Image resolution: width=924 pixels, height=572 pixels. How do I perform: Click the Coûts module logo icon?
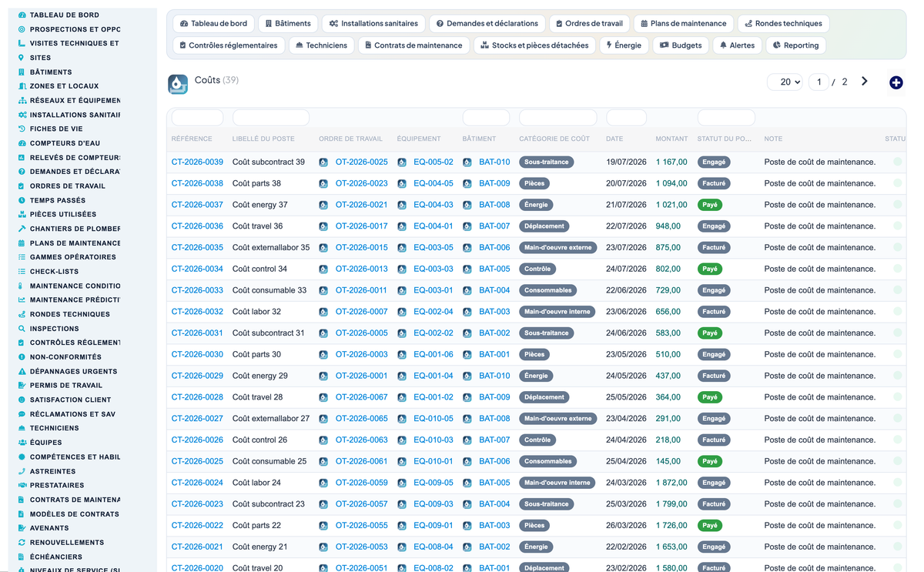[x=178, y=84]
